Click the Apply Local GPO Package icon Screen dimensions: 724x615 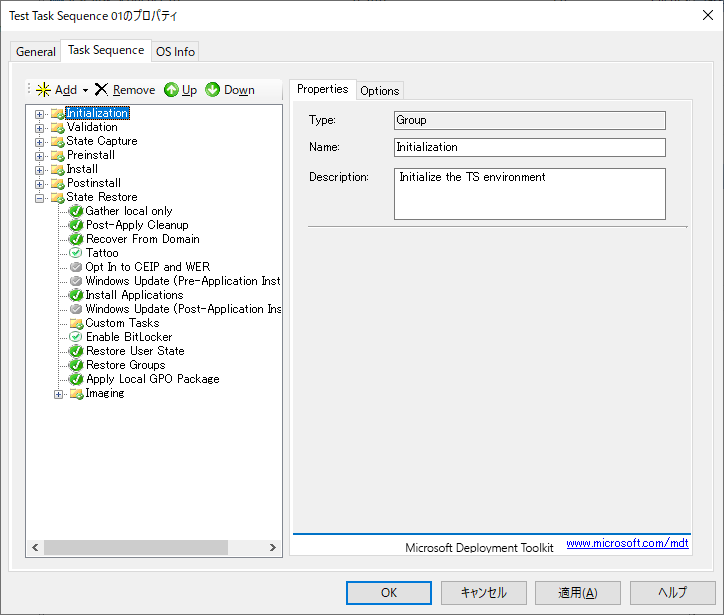[76, 380]
